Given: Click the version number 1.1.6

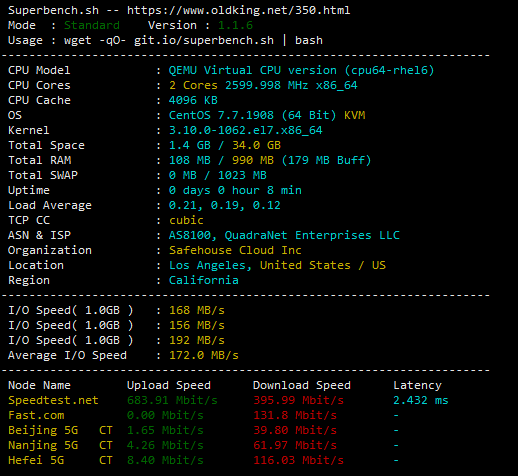Looking at the screenshot, I should point(235,25).
